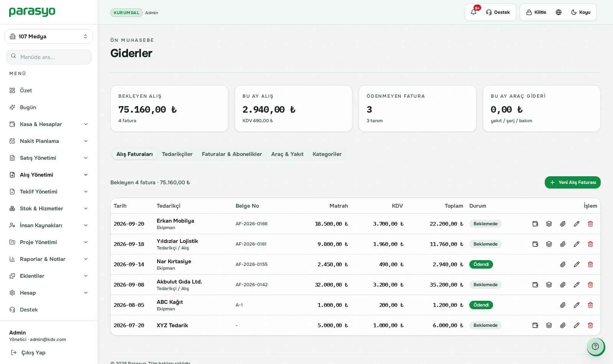The width and height of the screenshot is (613, 364).
Task: Click layers icon in Yıldızlar Lojistik row
Action: pos(549,244)
